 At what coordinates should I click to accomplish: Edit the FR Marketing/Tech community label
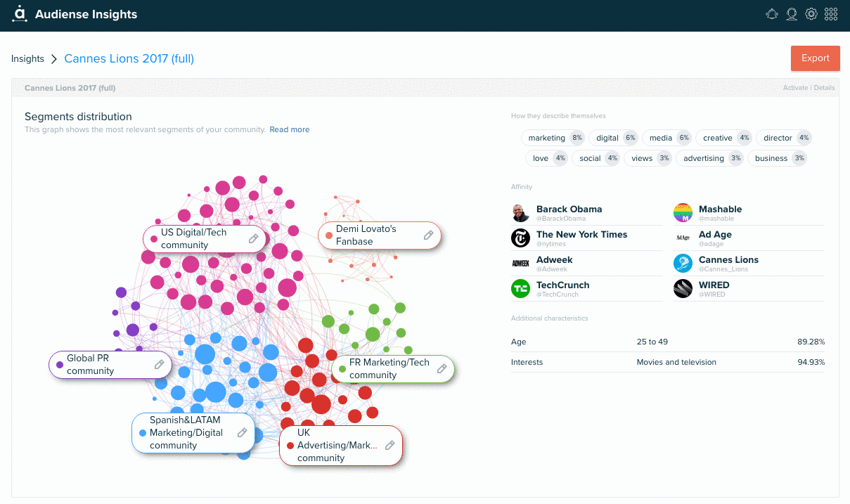point(442,369)
